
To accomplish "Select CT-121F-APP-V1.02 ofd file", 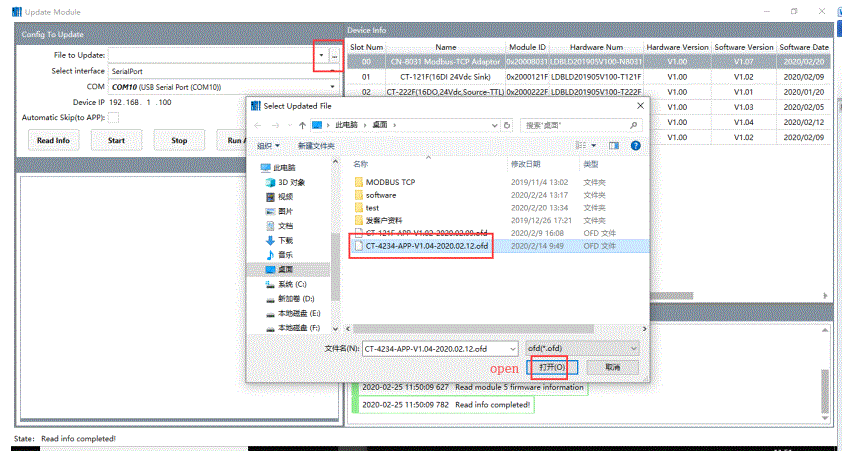I will [x=421, y=233].
